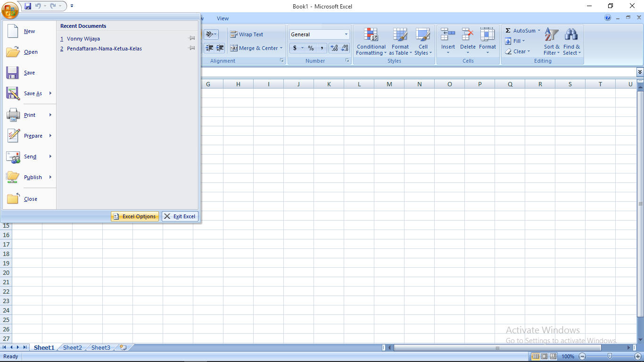Viewport: 644px width, 362px height.
Task: Apply Comma Style
Action: pos(322,48)
